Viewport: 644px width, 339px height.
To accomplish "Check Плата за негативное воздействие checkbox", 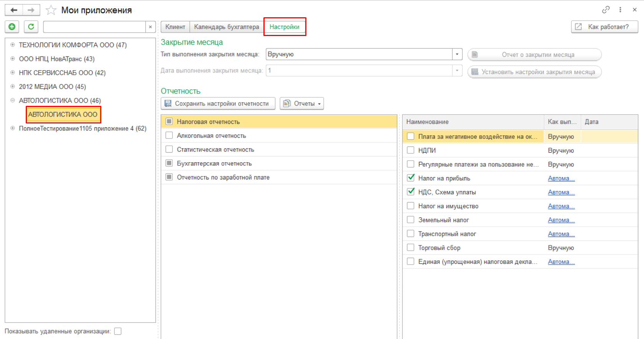I will click(x=411, y=136).
